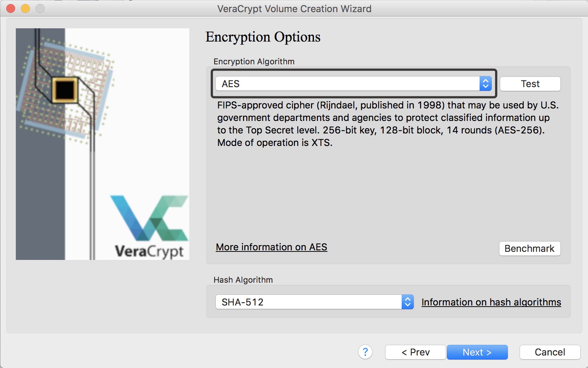
Task: Click the black microchip graphic in the wizard image
Action: click(x=65, y=89)
